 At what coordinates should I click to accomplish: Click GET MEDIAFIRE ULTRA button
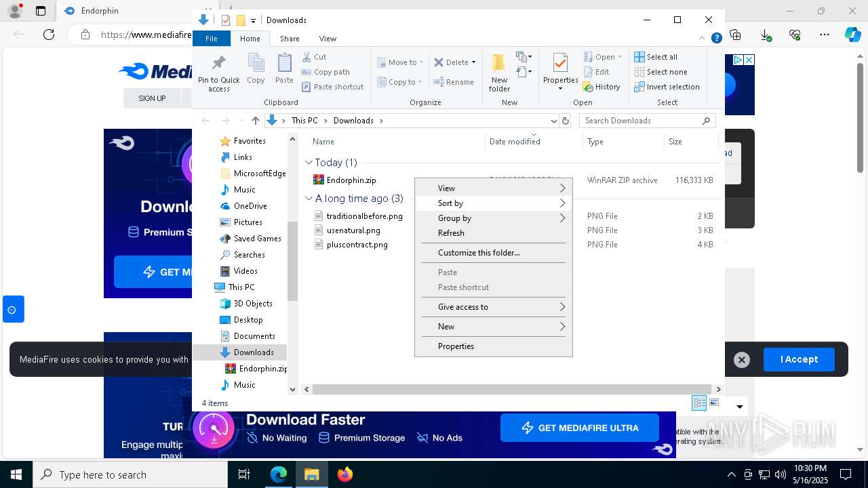pos(580,428)
